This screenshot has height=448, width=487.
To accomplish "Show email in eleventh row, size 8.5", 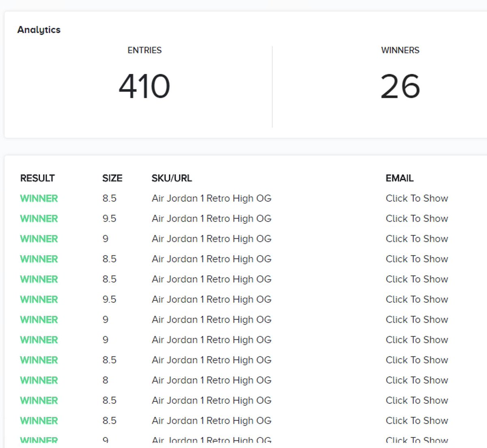I will click(417, 401).
